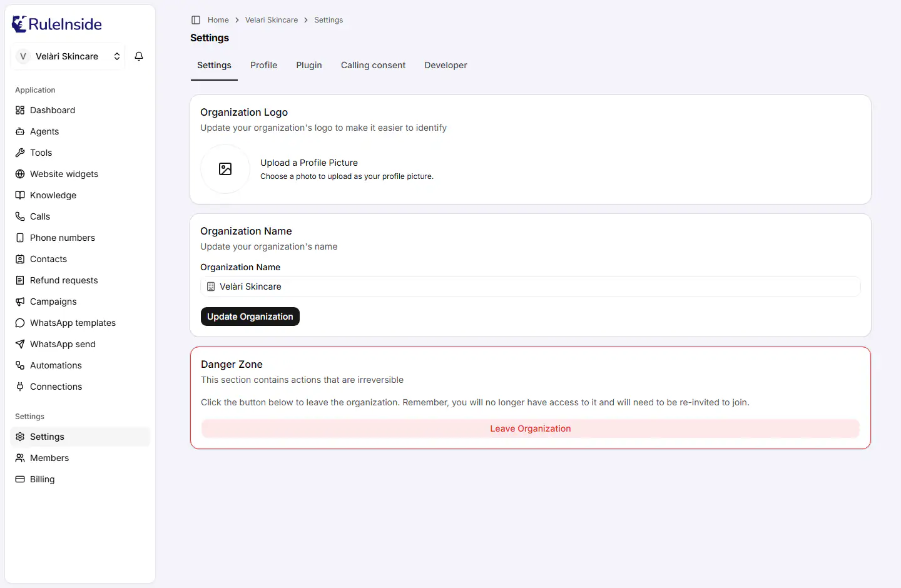The height and width of the screenshot is (588, 901).
Task: Open the Automations page
Action: click(80, 365)
